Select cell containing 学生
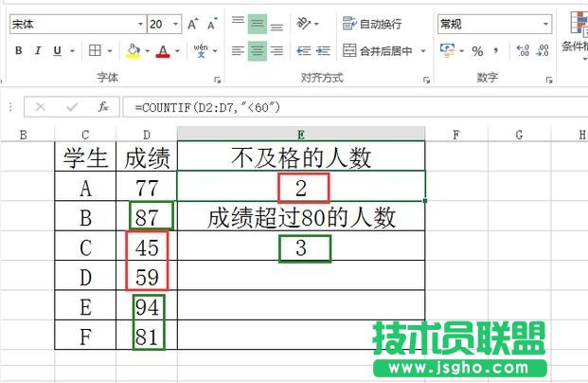The image size is (588, 383). [85, 157]
